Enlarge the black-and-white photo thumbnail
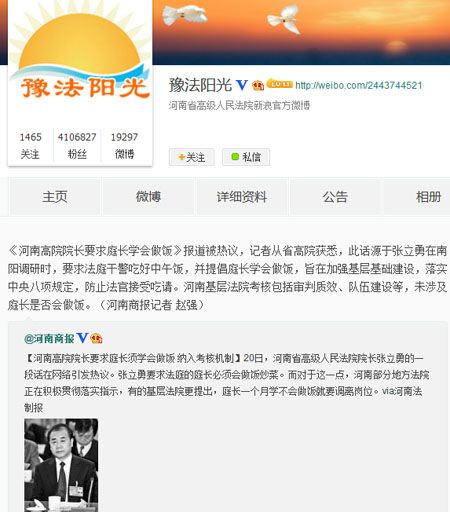 click(x=61, y=465)
